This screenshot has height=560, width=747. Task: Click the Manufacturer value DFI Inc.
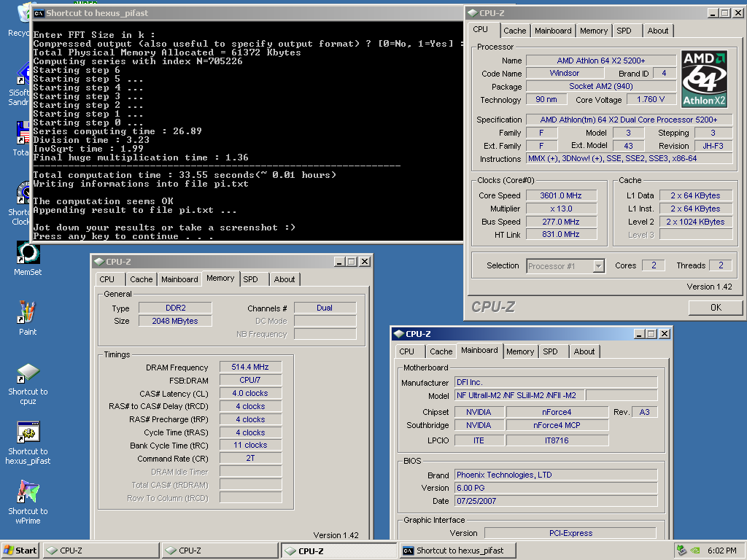555,382
